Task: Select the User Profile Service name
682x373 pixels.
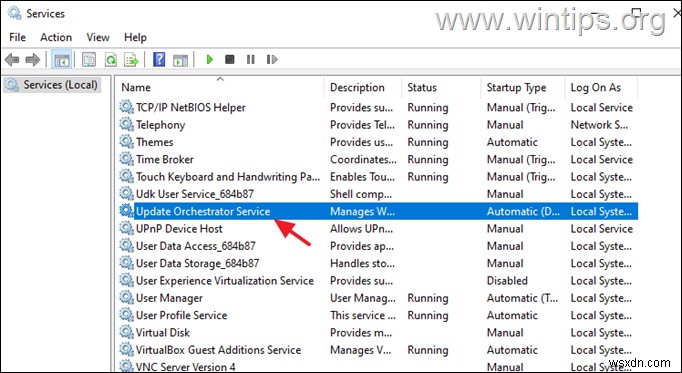Action: coord(181,316)
